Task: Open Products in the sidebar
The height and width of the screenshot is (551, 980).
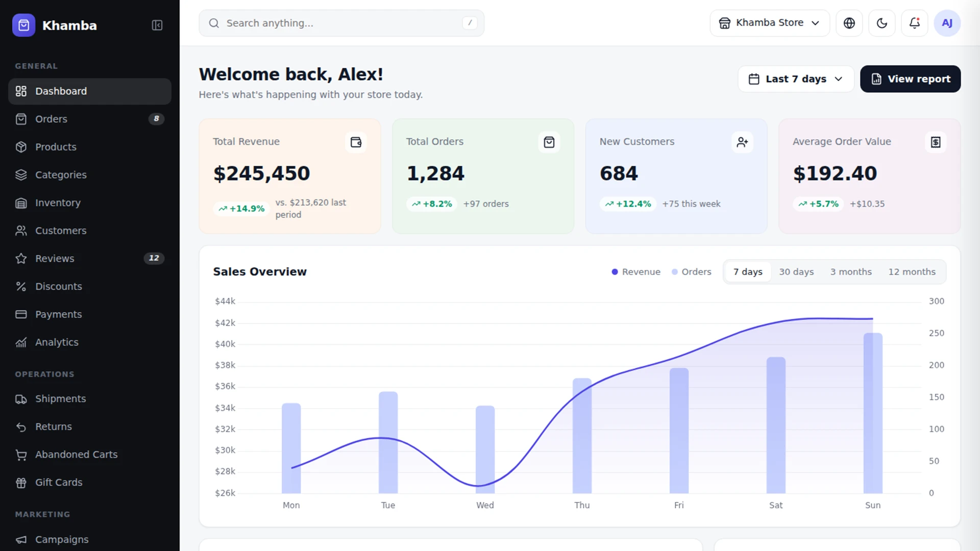Action: pos(90,147)
